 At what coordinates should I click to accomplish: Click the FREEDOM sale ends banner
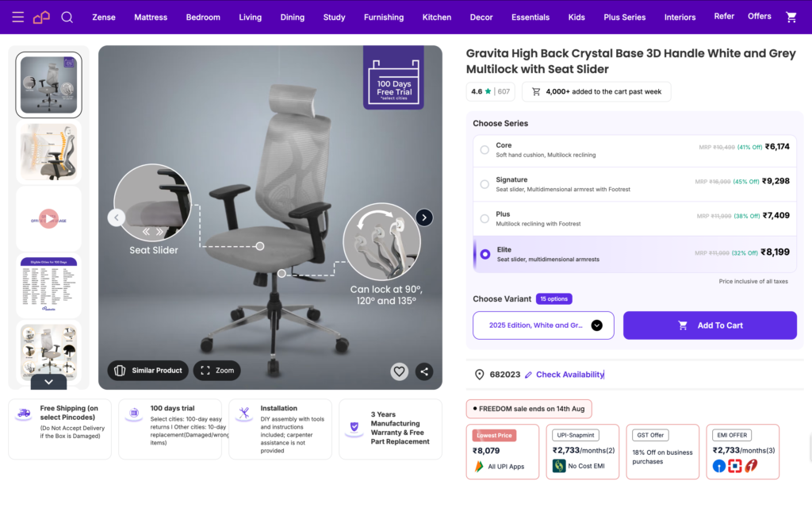coord(529,409)
